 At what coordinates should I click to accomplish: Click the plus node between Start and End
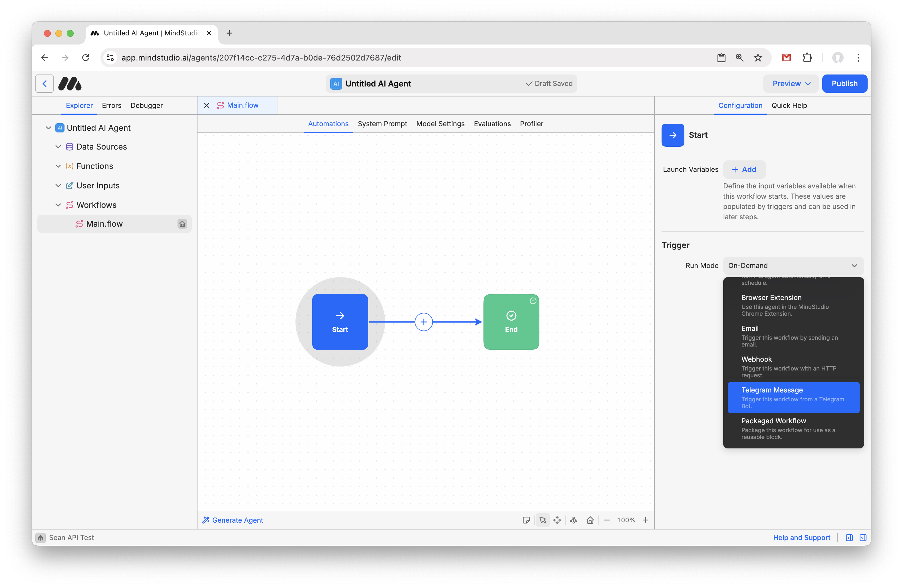(424, 322)
